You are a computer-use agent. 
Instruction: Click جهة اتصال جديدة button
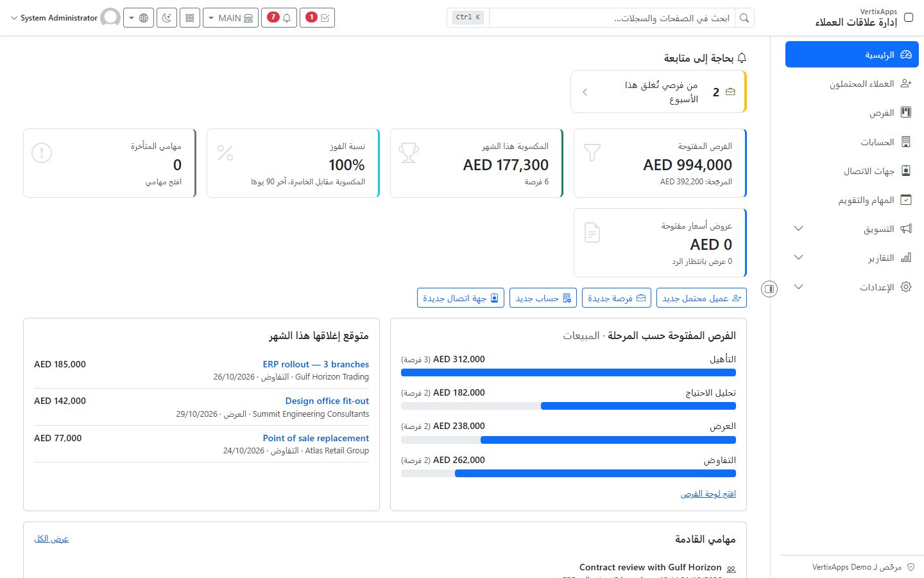point(461,298)
